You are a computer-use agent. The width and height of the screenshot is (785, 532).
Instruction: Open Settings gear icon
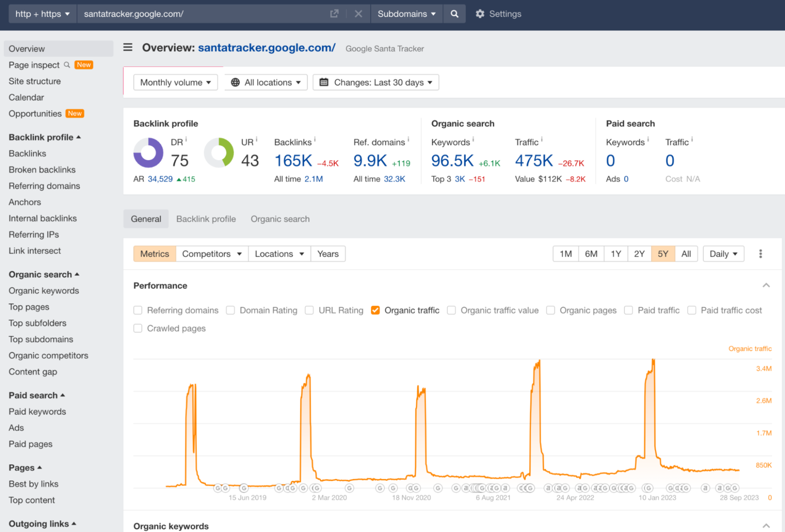pyautogui.click(x=480, y=14)
